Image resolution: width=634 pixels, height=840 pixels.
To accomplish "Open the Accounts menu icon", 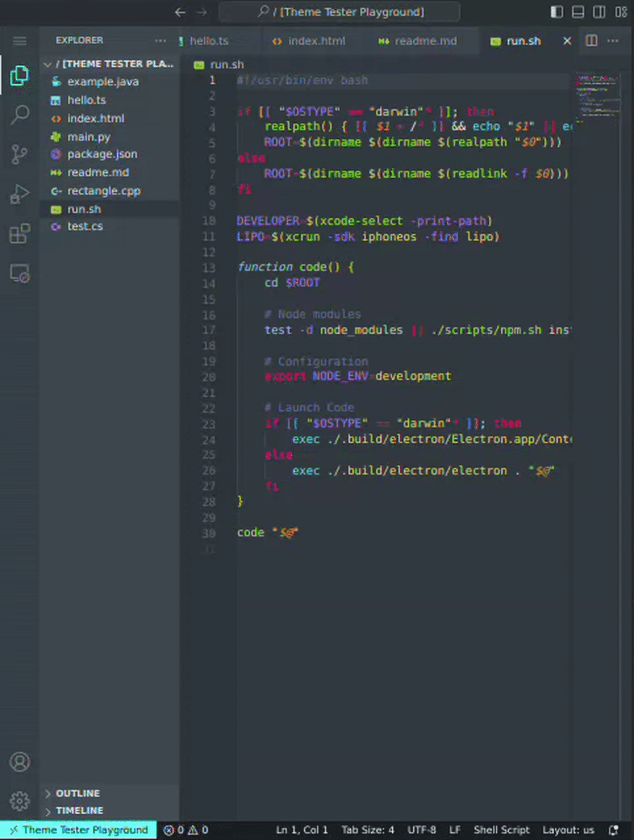I will [20, 762].
